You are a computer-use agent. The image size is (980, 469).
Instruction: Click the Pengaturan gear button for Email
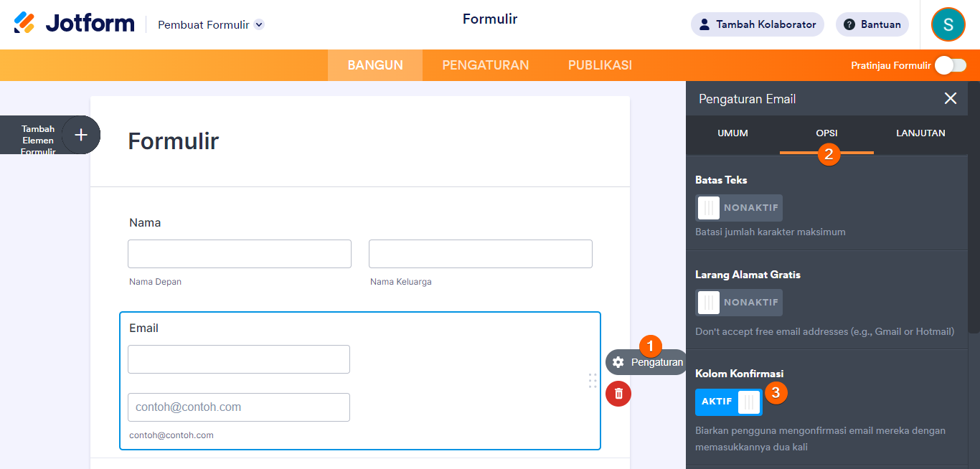coord(646,362)
